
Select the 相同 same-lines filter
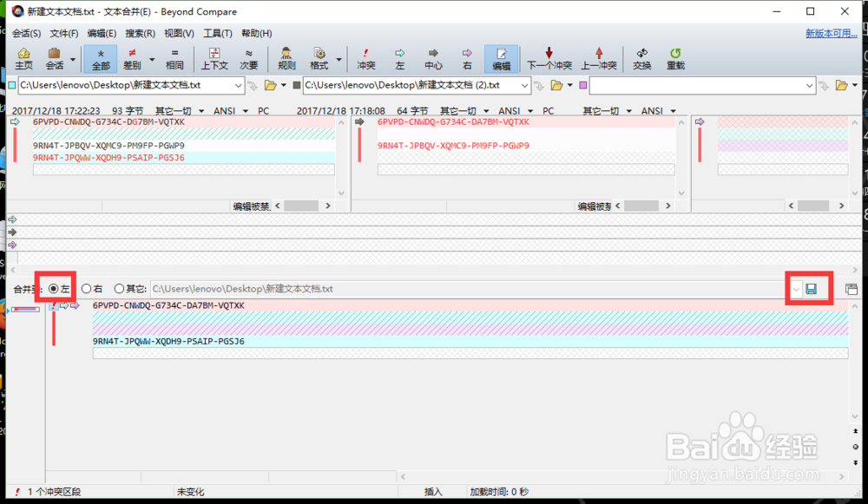tap(174, 59)
